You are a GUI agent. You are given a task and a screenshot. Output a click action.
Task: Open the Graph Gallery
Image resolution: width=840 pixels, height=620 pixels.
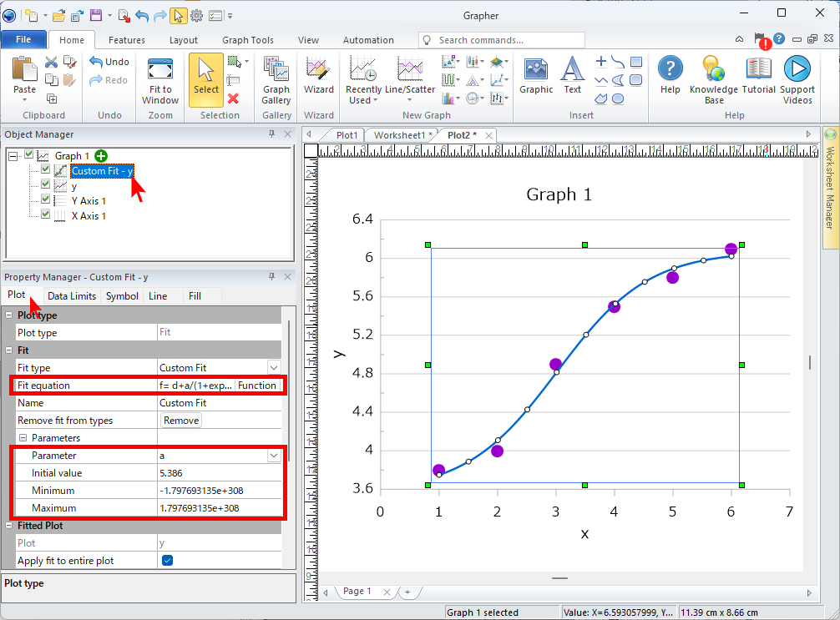(276, 81)
